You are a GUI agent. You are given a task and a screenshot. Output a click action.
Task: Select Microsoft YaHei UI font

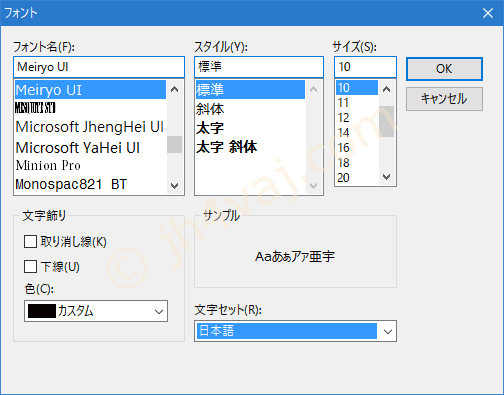(x=90, y=147)
